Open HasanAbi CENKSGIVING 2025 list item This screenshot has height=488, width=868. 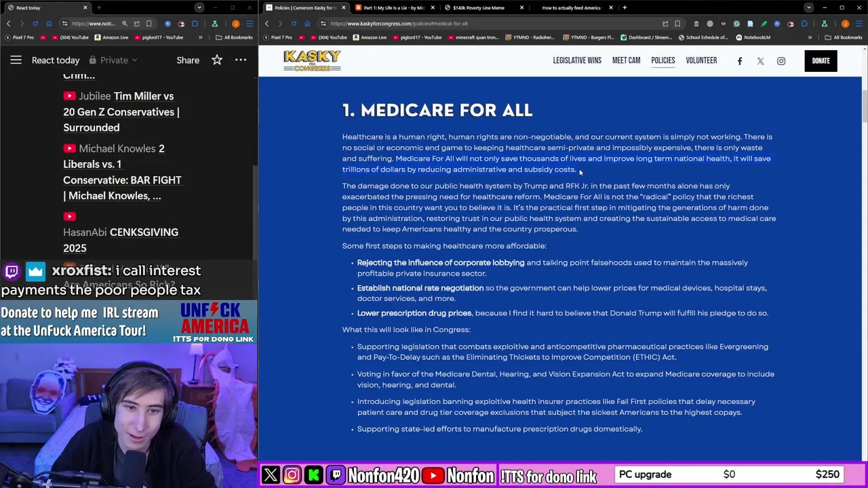[122, 232]
